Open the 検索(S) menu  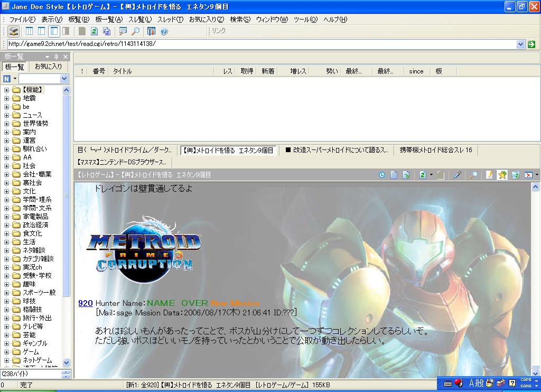click(x=240, y=20)
